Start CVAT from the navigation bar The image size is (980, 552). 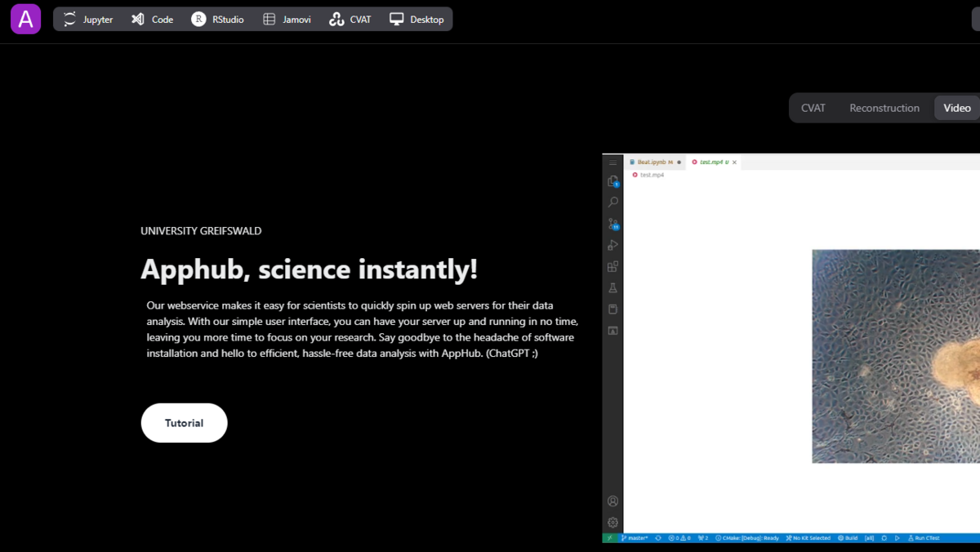(350, 20)
